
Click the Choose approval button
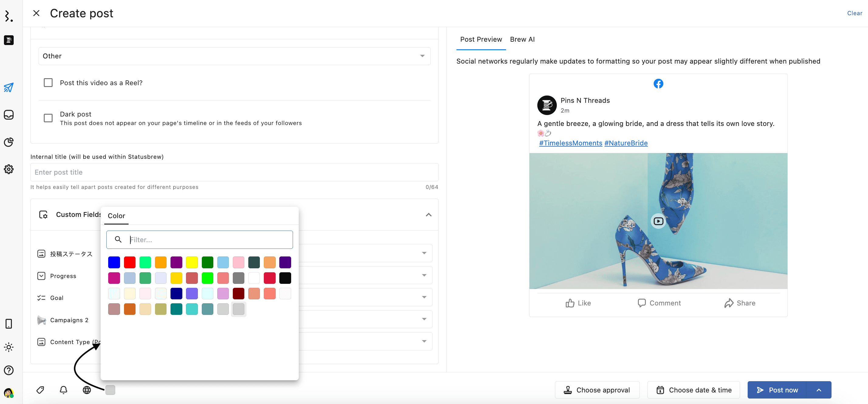[597, 390]
